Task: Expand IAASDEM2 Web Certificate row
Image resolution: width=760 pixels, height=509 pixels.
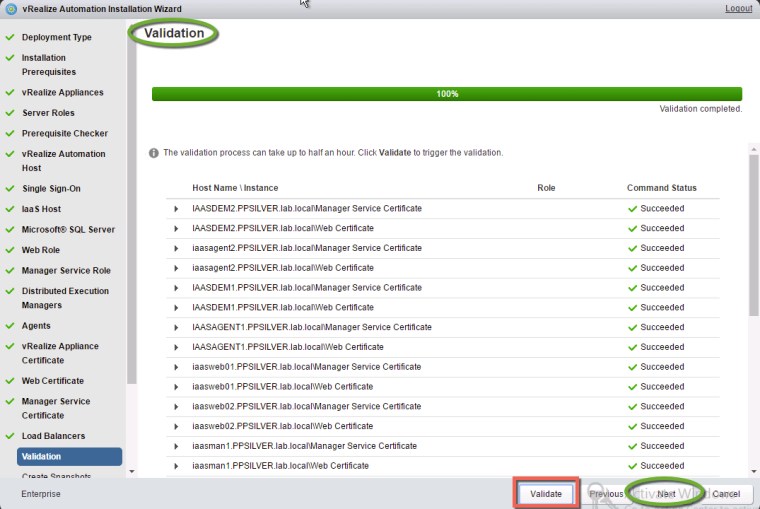Action: [176, 229]
